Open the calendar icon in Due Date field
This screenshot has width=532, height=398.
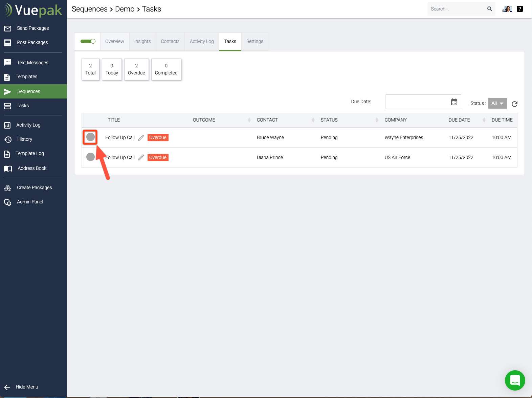point(454,102)
